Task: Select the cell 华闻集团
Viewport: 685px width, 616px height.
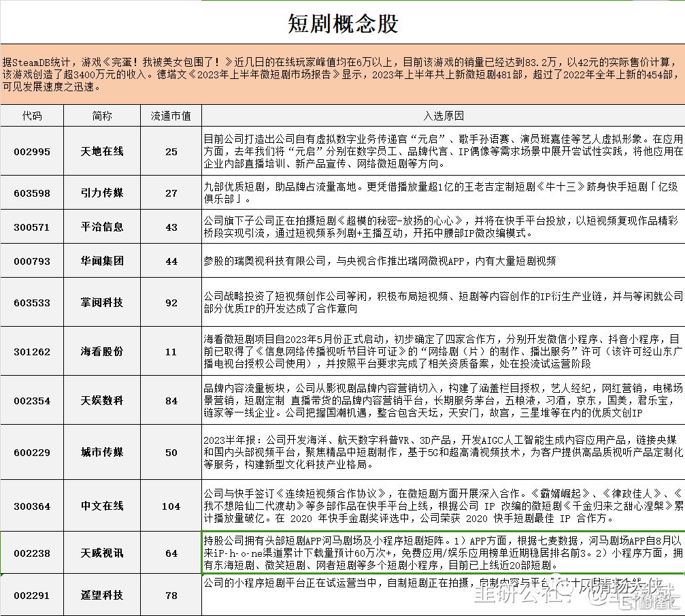Action: pyautogui.click(x=102, y=261)
